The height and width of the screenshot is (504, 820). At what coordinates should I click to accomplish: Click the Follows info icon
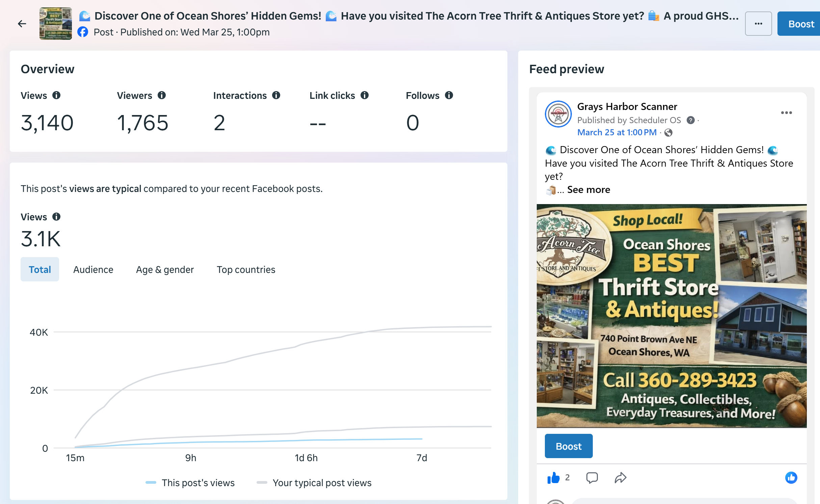pyautogui.click(x=449, y=95)
